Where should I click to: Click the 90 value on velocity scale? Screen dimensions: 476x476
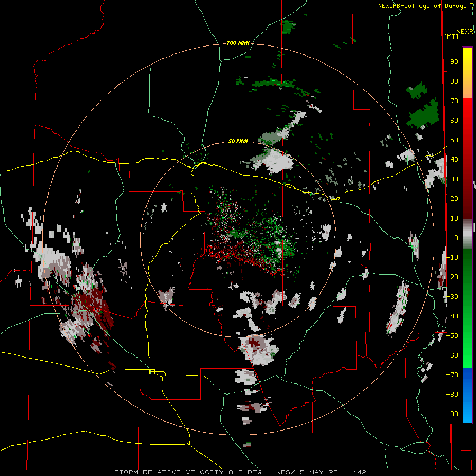[x=454, y=62]
